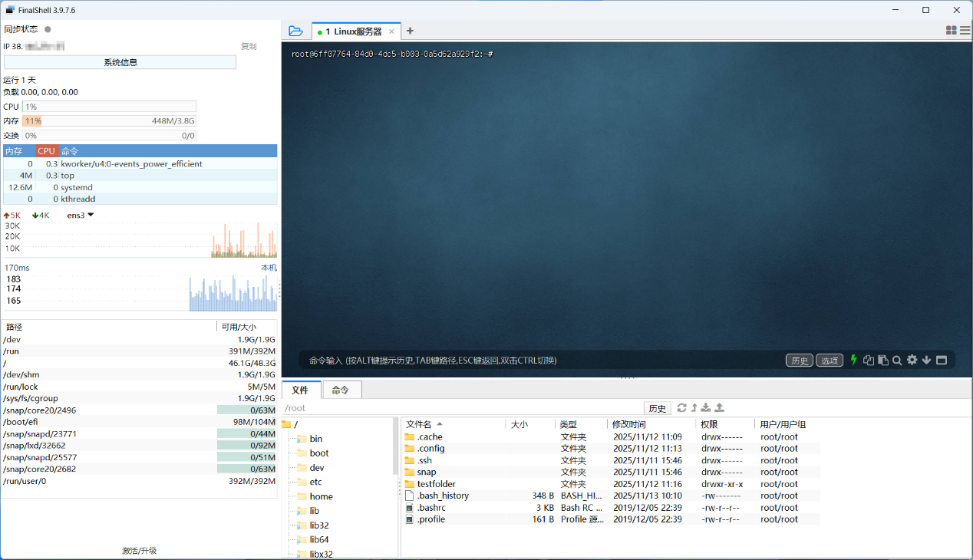The height and width of the screenshot is (560, 973).
Task: Click the 复制 link to copy the IP
Action: click(249, 46)
